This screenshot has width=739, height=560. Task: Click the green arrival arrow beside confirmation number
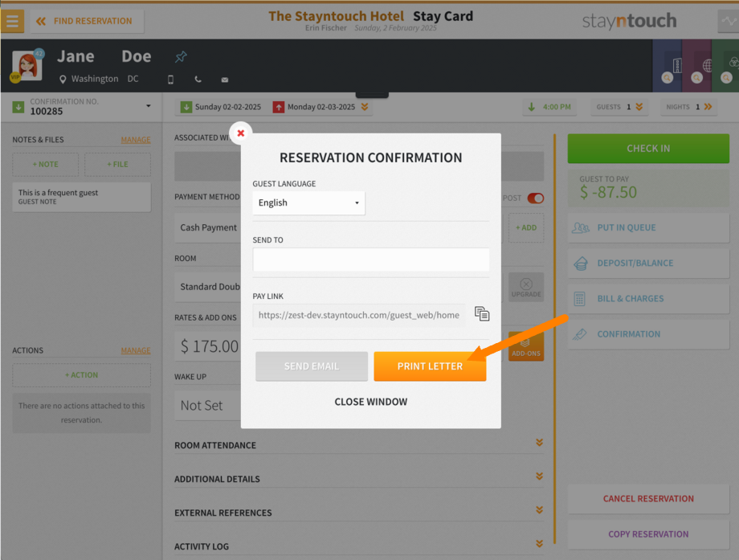18,107
